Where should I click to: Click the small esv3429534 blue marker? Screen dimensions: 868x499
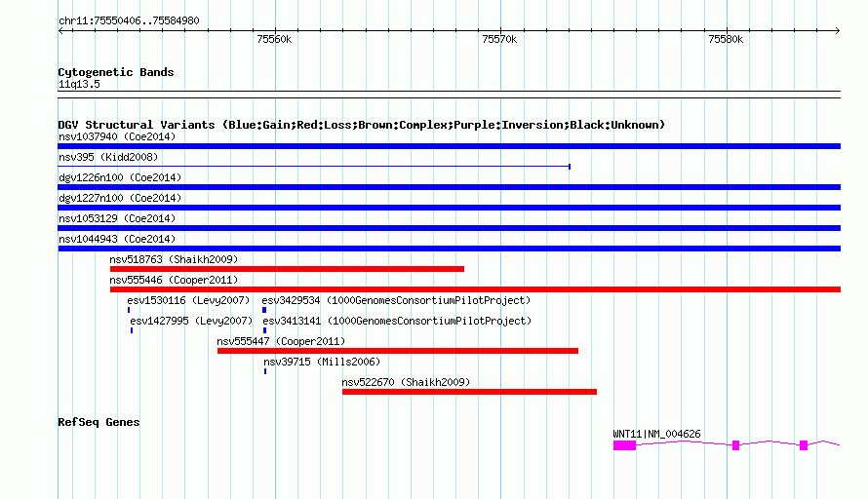[264, 310]
